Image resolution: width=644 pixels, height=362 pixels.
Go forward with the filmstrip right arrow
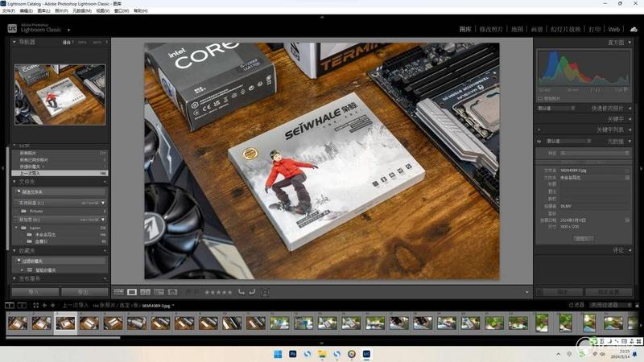pyautogui.click(x=52, y=306)
